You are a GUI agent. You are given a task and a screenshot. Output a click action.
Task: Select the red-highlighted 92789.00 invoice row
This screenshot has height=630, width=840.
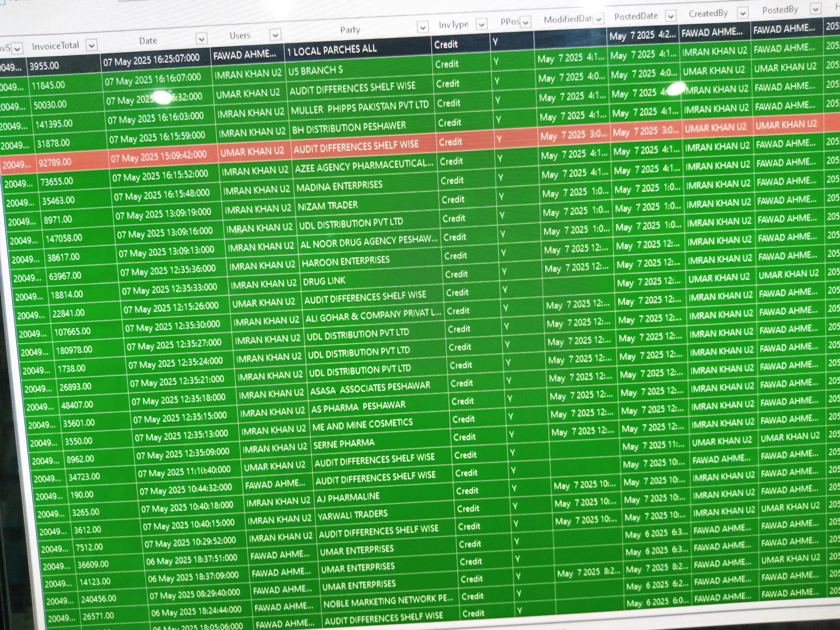point(55,163)
